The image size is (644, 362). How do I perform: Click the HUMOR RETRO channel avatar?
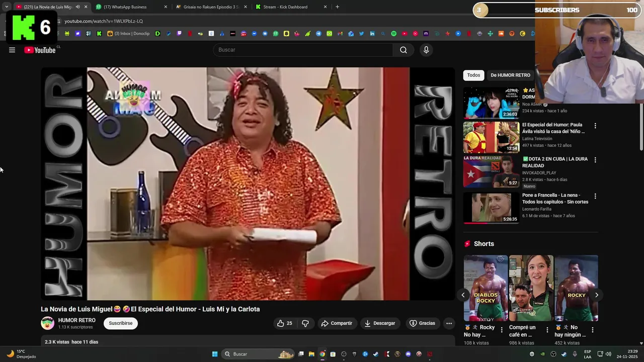click(x=47, y=323)
